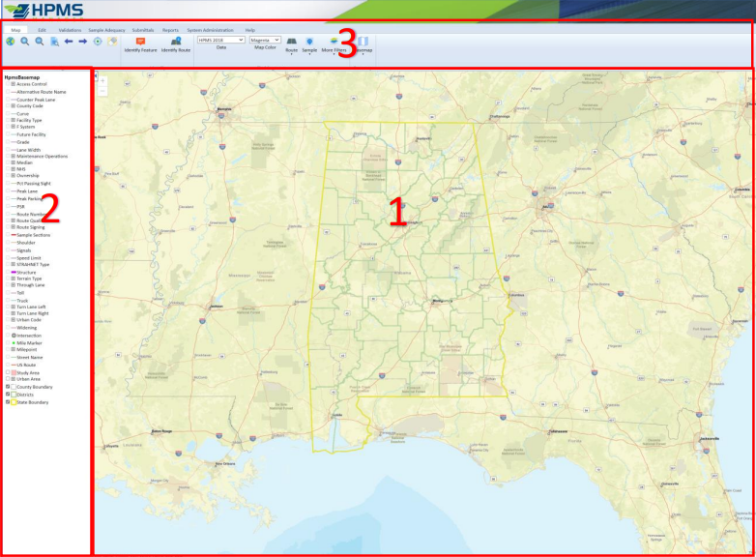Activate the Identify Route tool
Image resolution: width=756 pixels, height=557 pixels.
pyautogui.click(x=176, y=44)
